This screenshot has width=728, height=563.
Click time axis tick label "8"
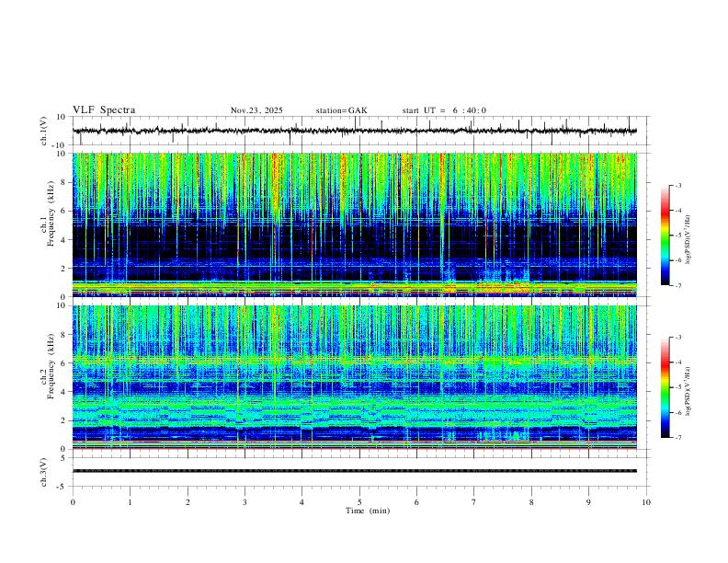click(x=531, y=502)
